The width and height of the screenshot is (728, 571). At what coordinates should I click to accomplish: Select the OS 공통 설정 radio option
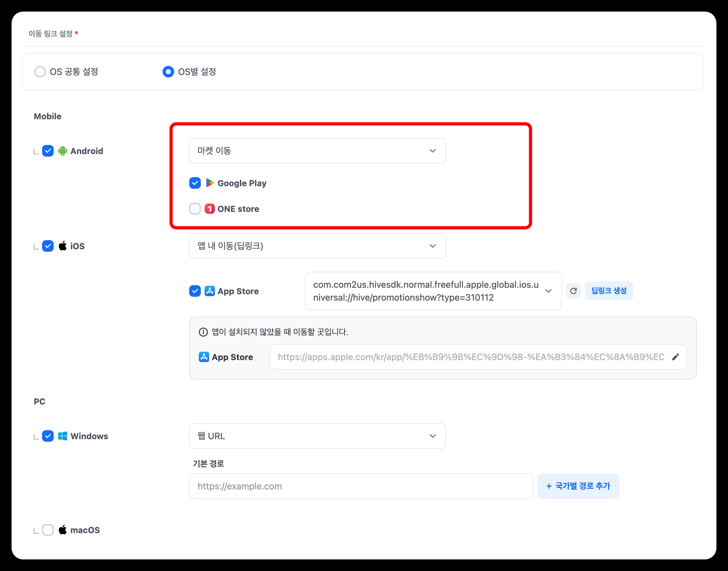(x=40, y=72)
